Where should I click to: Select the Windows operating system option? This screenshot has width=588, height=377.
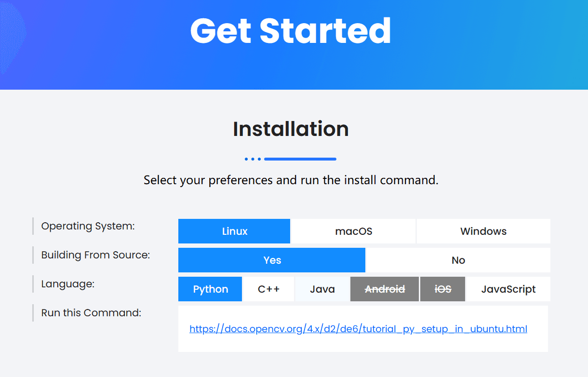click(483, 231)
